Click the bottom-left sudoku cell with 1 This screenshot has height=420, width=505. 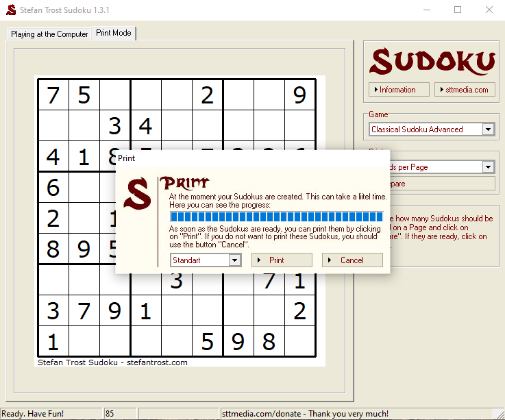click(53, 341)
